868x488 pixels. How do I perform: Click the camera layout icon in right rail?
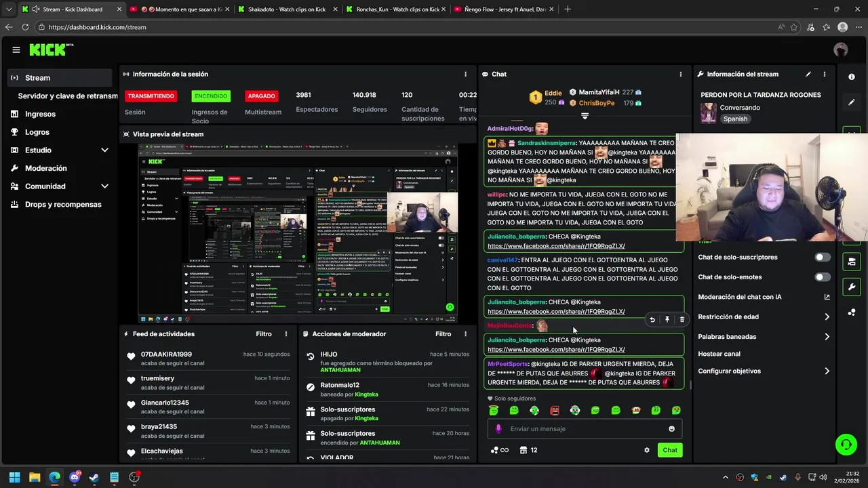[x=852, y=261]
